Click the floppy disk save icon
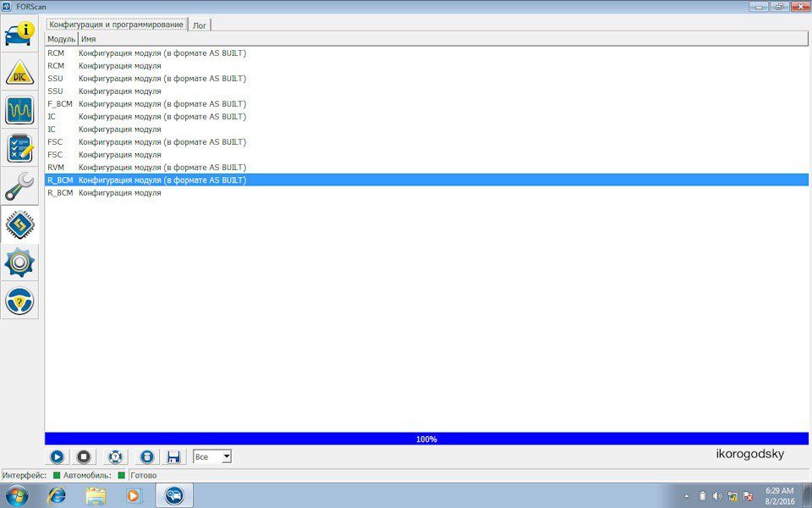Viewport: 812px width, 508px height. [173, 456]
